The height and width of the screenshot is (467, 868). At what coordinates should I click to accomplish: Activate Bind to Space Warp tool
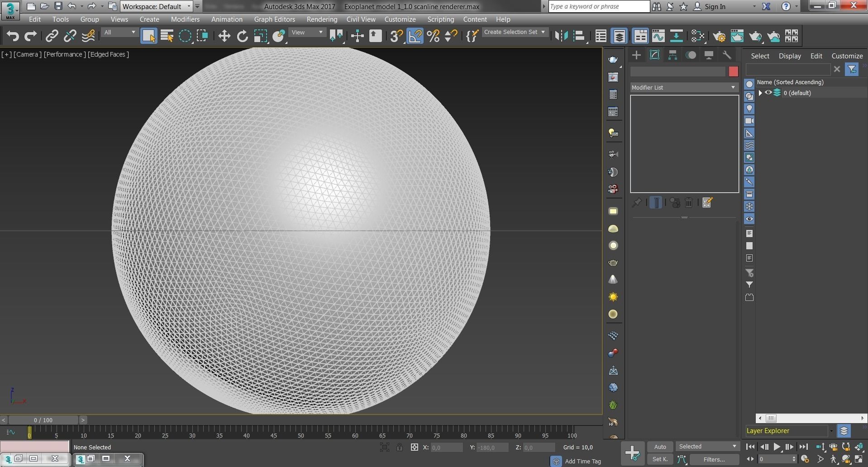click(88, 36)
